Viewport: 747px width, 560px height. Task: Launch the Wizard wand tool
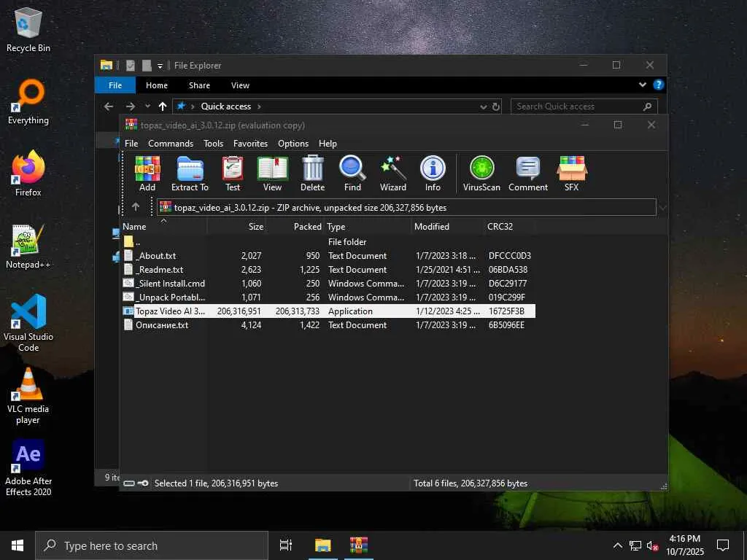(393, 174)
